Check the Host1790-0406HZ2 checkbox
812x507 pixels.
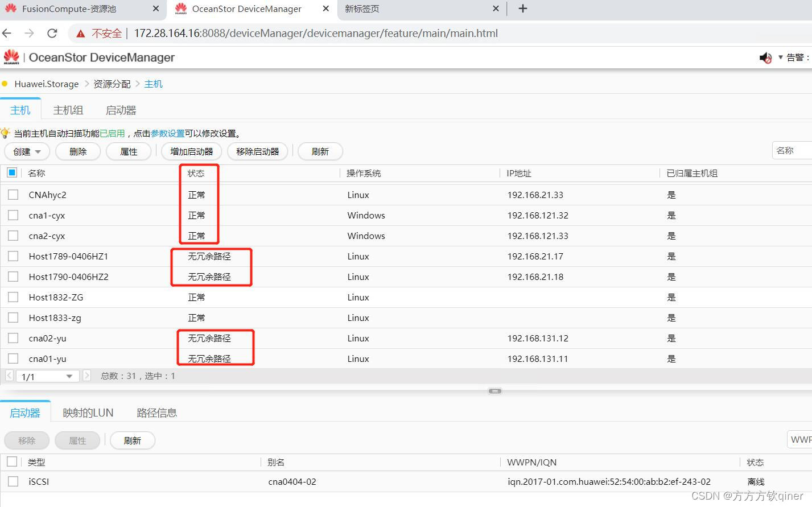[13, 277]
